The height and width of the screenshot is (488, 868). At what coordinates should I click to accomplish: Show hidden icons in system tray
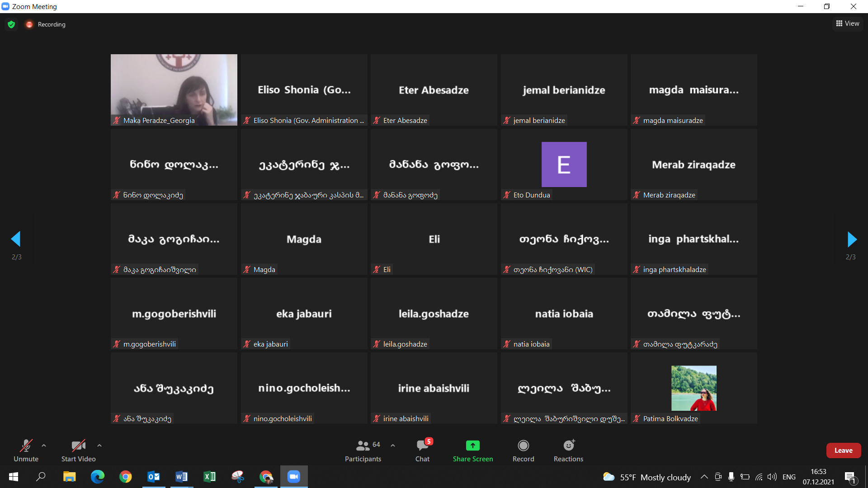[x=704, y=477]
